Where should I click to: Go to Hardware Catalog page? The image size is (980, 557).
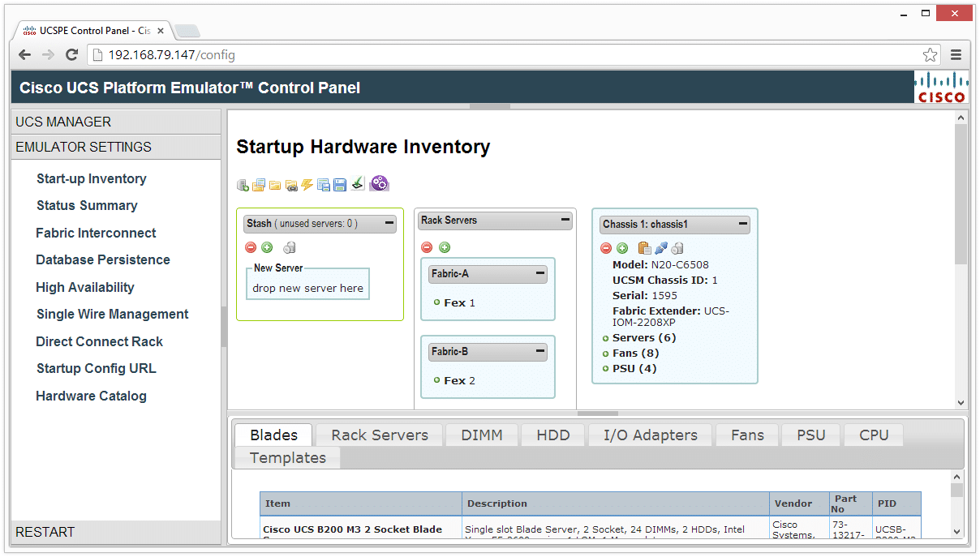(x=91, y=396)
